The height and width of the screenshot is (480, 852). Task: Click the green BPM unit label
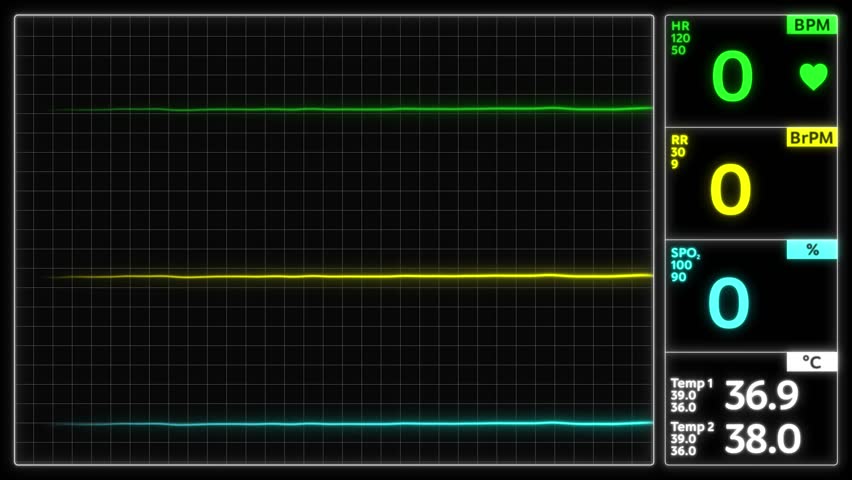click(x=812, y=25)
